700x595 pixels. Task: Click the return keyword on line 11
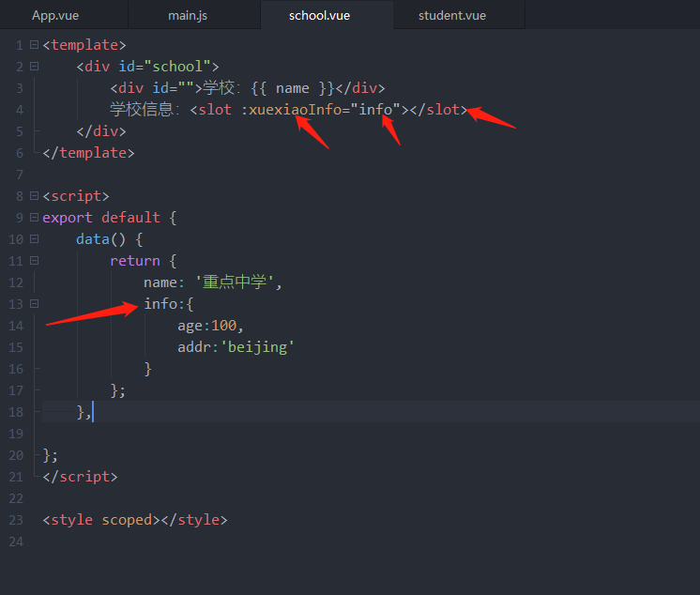coord(135,261)
